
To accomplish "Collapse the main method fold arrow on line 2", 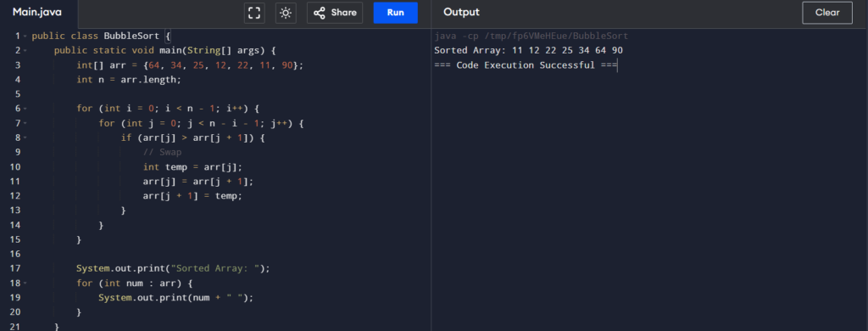I will pos(25,51).
